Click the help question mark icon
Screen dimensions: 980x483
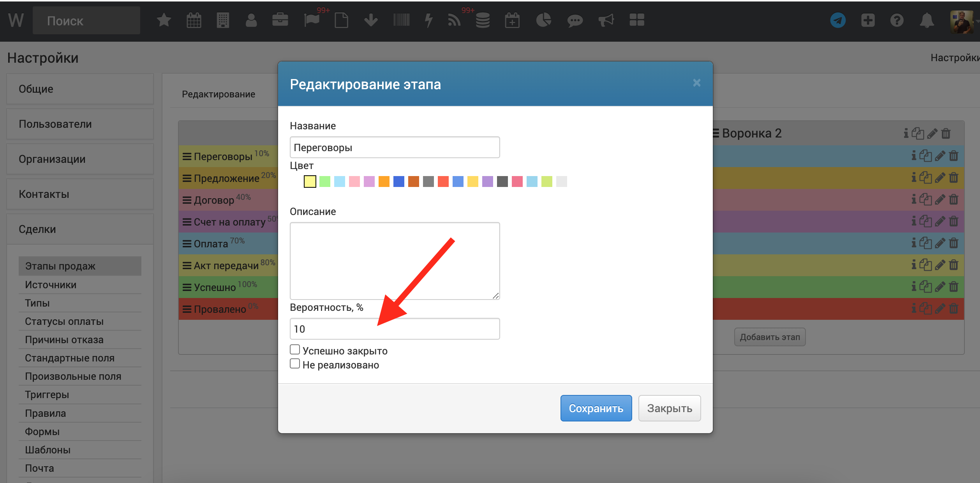tap(897, 20)
